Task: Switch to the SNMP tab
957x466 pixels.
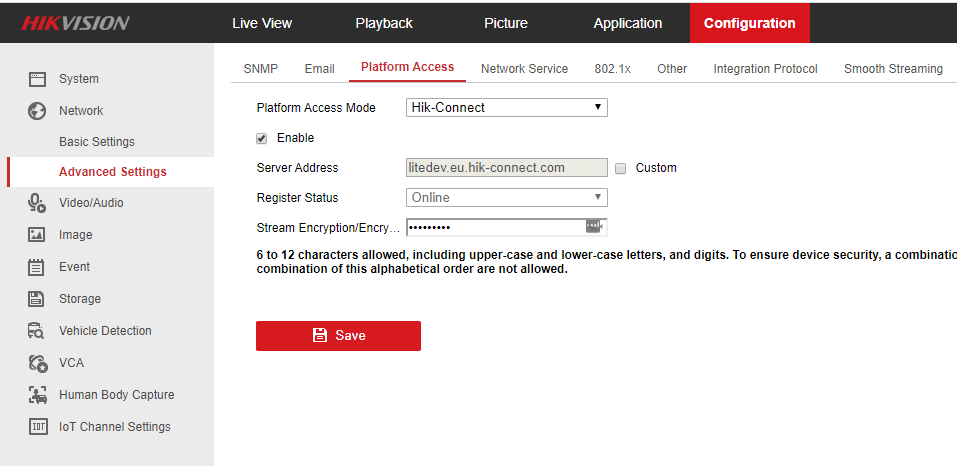Action: coord(261,69)
